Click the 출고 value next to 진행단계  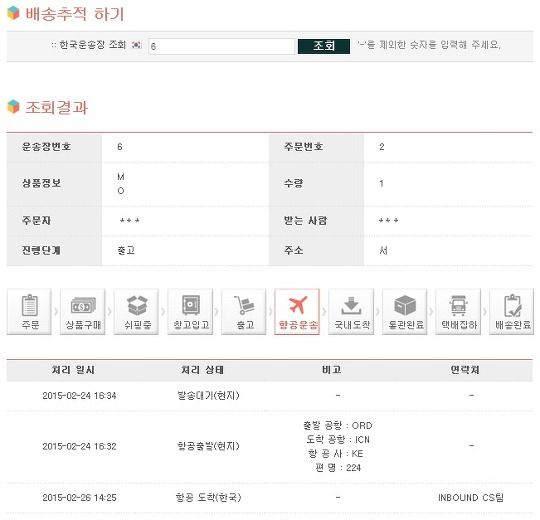(x=126, y=250)
